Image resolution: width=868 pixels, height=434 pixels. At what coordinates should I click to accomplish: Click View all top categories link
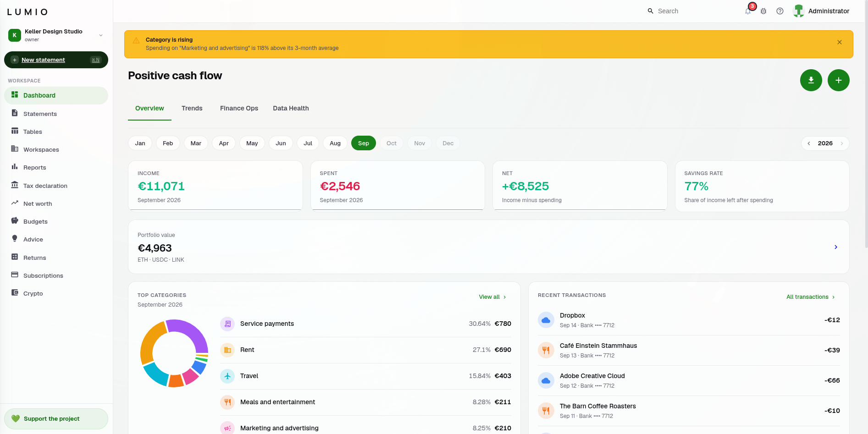(492, 297)
